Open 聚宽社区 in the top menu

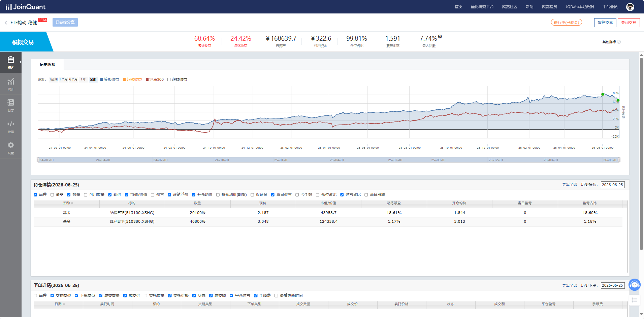click(x=509, y=7)
